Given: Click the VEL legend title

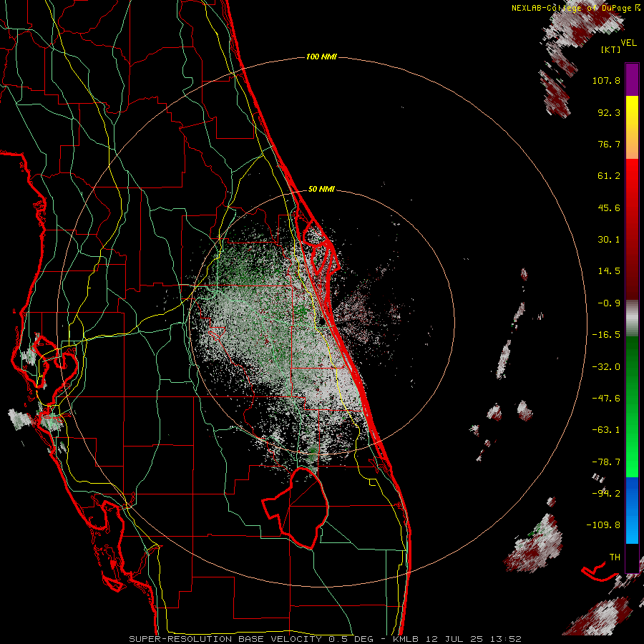Looking at the screenshot, I should (628, 42).
